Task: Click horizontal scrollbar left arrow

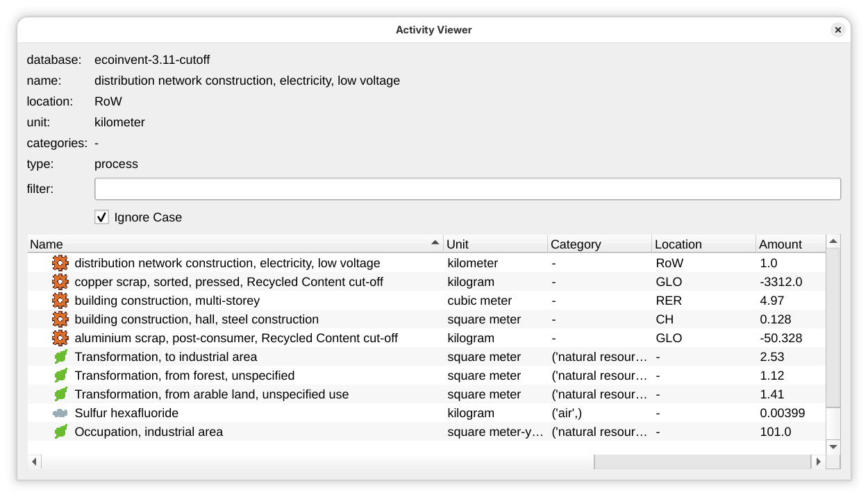Action: tap(34, 462)
